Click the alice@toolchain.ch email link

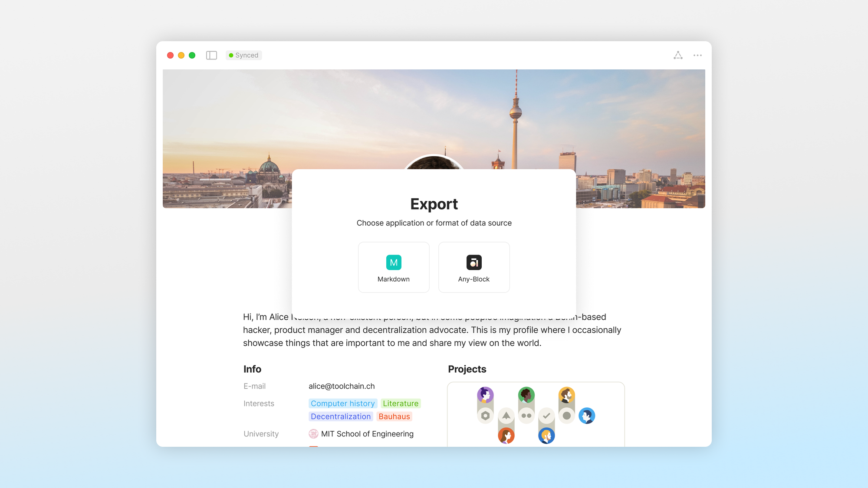click(x=341, y=386)
